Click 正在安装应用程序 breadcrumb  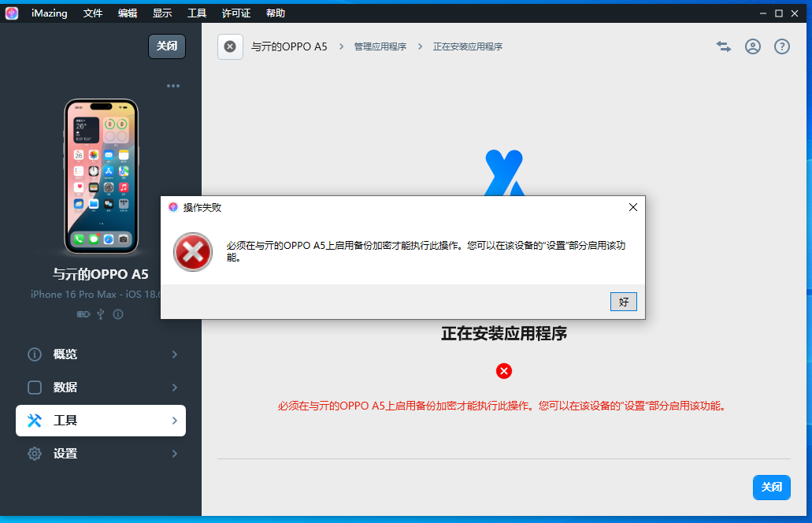click(468, 46)
